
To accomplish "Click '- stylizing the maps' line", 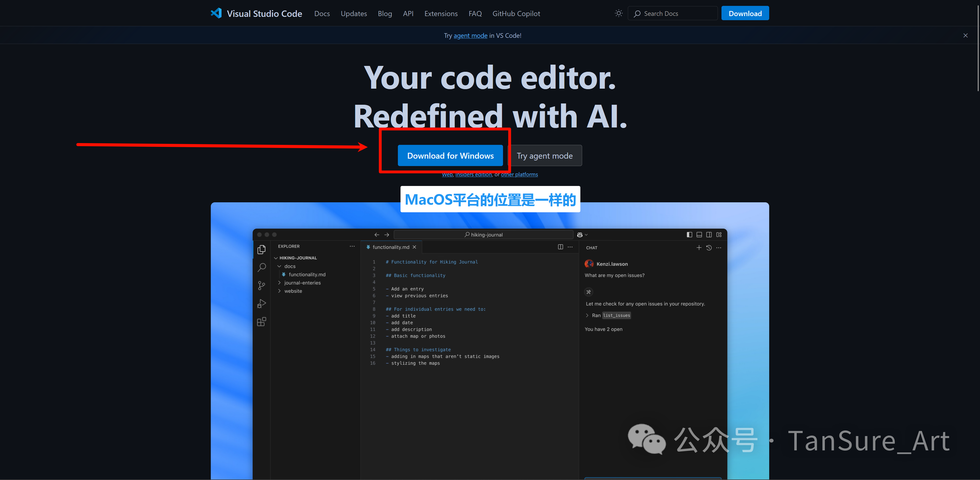I will point(412,363).
